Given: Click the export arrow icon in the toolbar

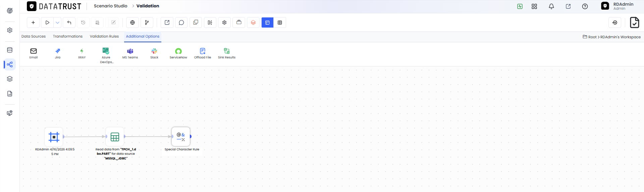Looking at the screenshot, I should click(167, 22).
